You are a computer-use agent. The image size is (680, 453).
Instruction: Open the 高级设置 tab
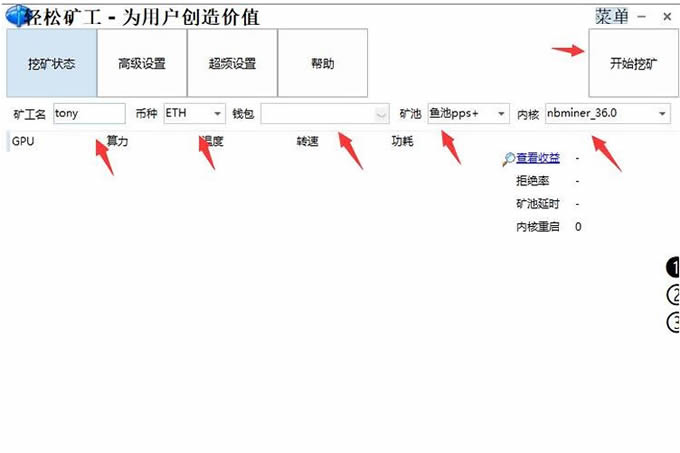142,63
